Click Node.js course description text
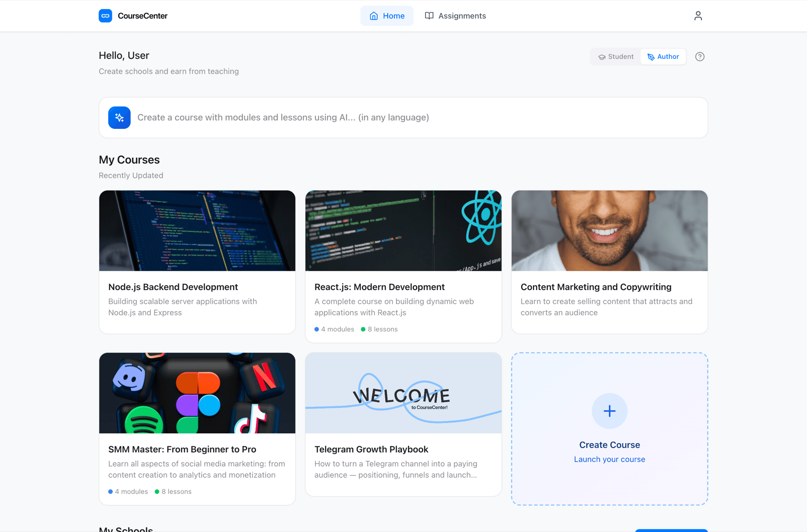807x532 pixels. point(182,307)
